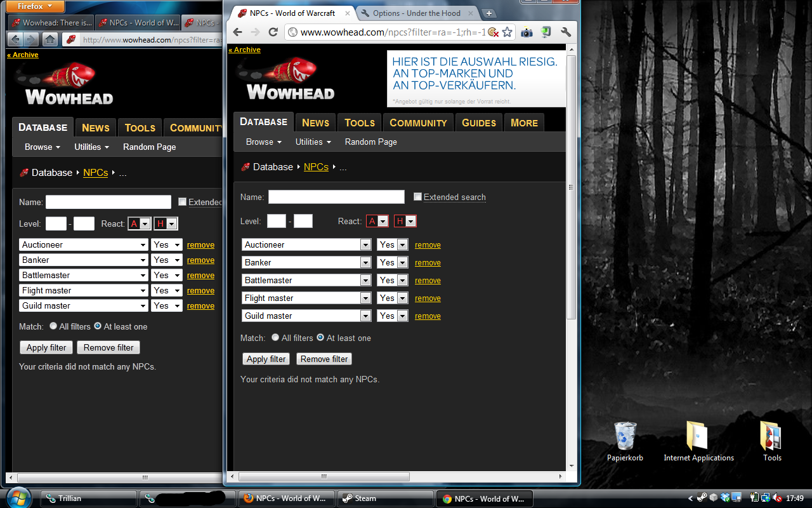This screenshot has height=508, width=812.
Task: Open the Community tab in Chrome window
Action: [418, 123]
